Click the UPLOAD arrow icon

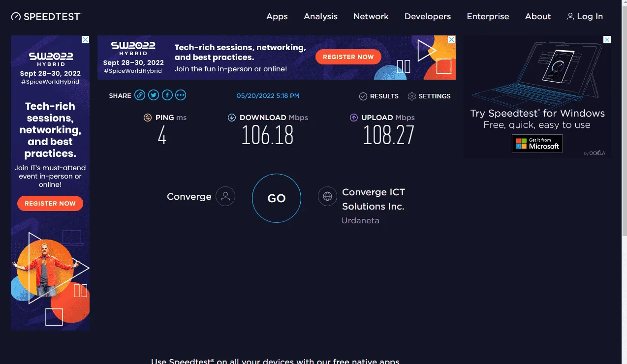click(353, 118)
